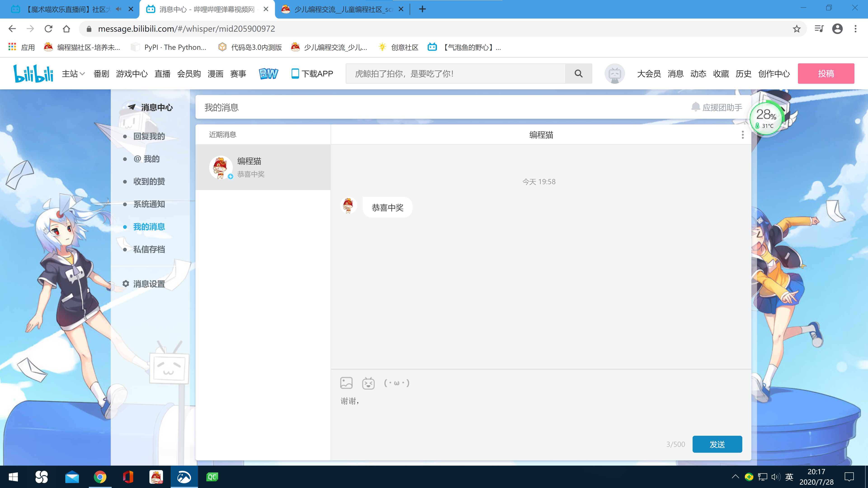Click the search magnifier button
Screen dimensions: 868x488
tap(579, 74)
